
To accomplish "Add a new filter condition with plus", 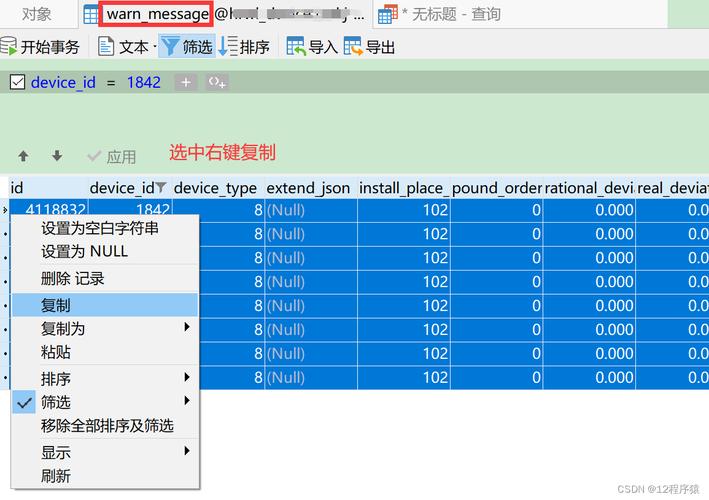I will pos(186,82).
